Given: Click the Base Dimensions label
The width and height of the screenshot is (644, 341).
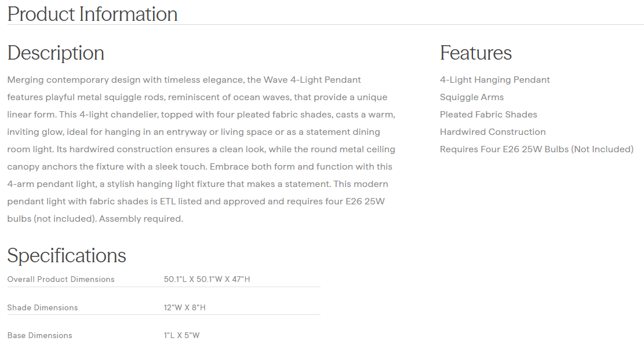Looking at the screenshot, I should pyautogui.click(x=39, y=335).
